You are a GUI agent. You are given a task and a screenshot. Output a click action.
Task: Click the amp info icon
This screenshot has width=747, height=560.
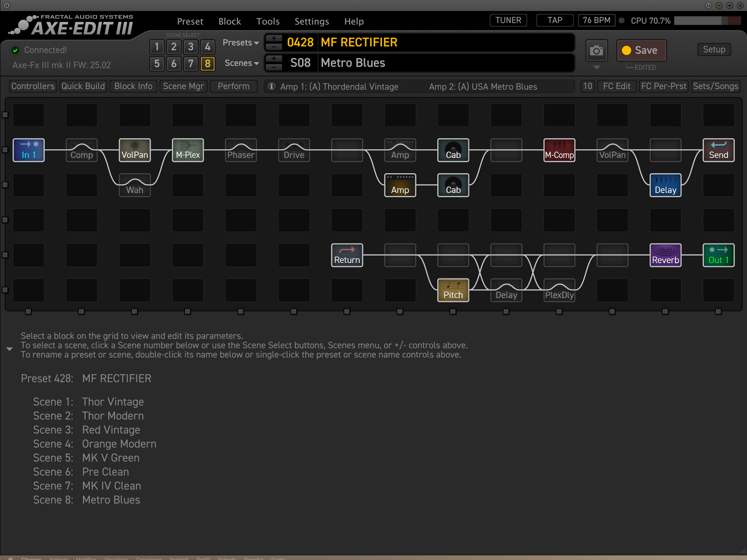point(271,86)
